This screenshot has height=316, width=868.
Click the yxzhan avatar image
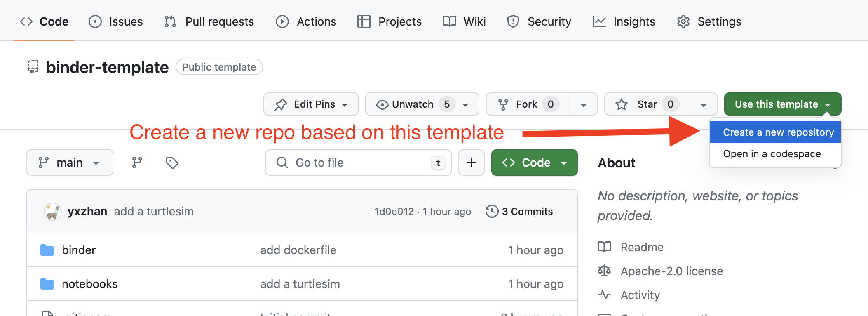tap(53, 212)
